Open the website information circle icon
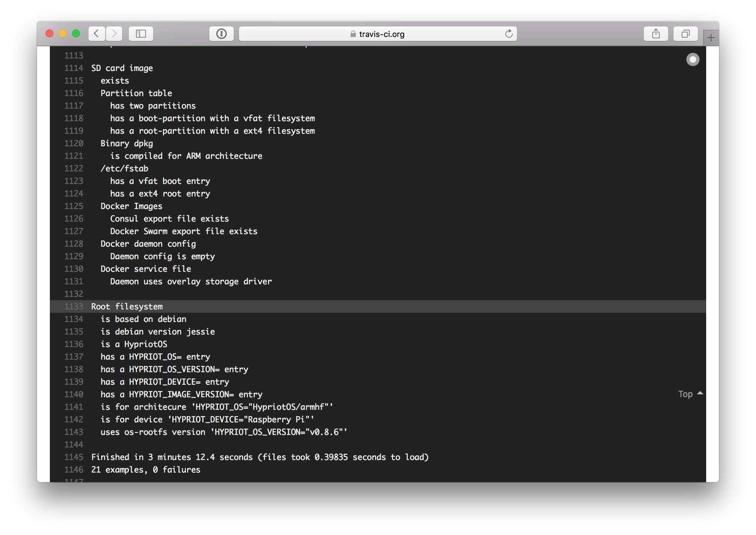 221,33
